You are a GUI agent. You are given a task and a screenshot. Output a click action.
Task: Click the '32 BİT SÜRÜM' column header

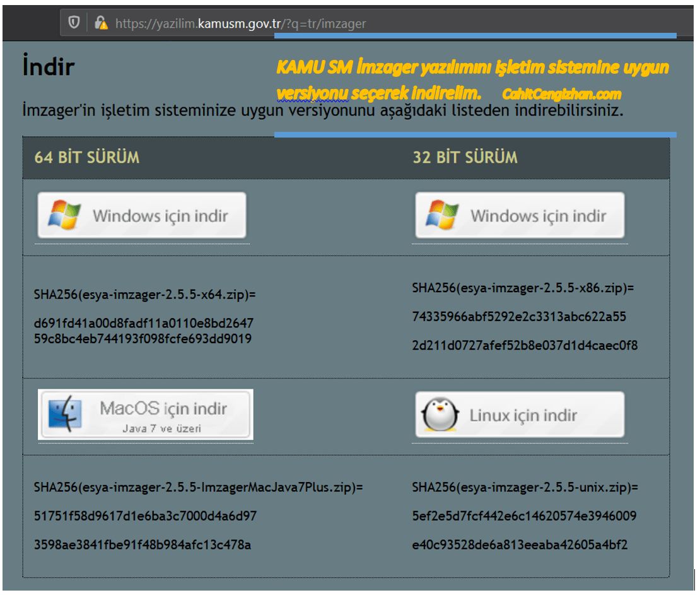pos(465,158)
